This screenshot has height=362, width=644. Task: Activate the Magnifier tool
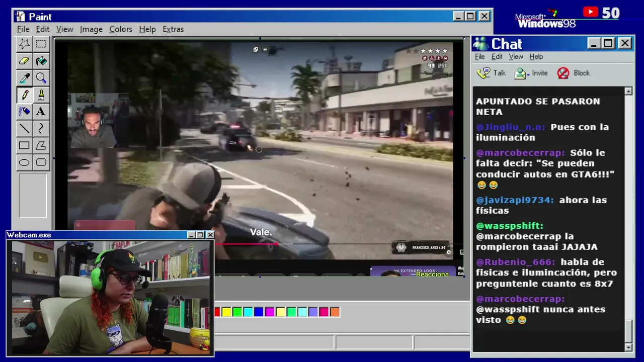[41, 78]
